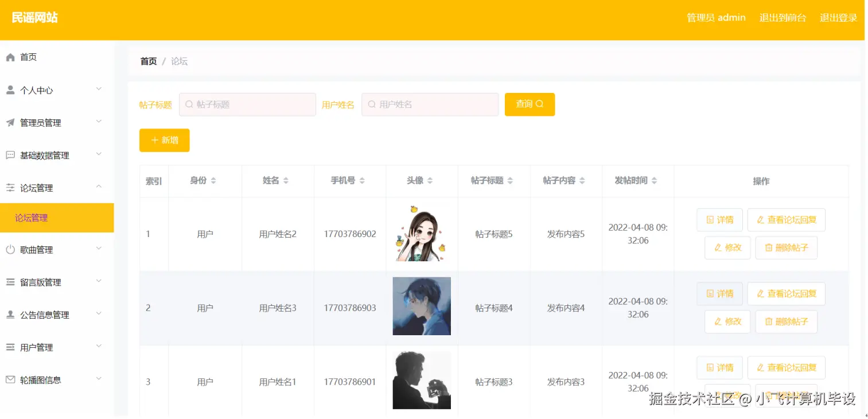Click phone number 17703786902

tap(350, 234)
